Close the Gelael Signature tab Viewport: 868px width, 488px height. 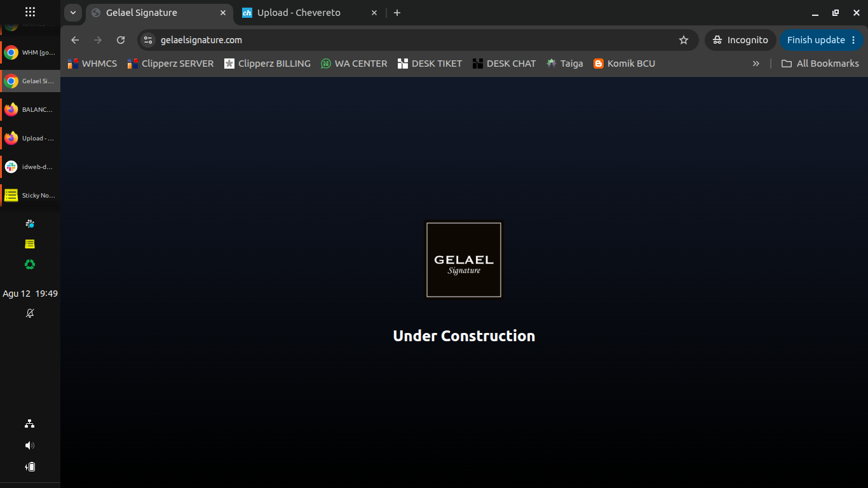[223, 13]
